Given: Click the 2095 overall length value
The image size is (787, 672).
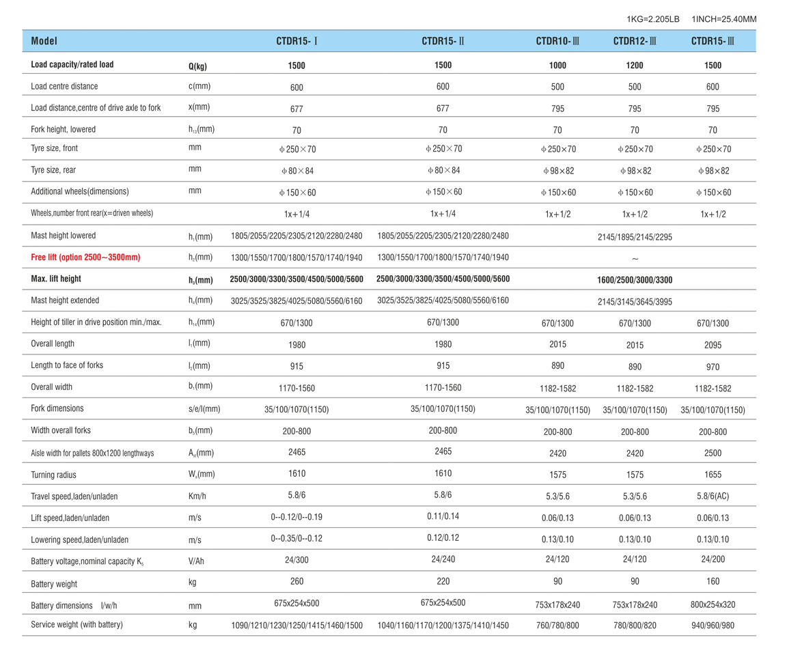Looking at the screenshot, I should (x=713, y=346).
